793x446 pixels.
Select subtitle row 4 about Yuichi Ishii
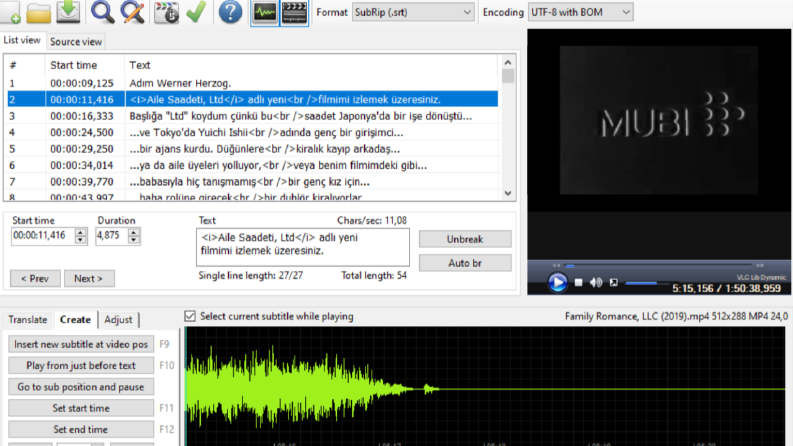point(253,132)
